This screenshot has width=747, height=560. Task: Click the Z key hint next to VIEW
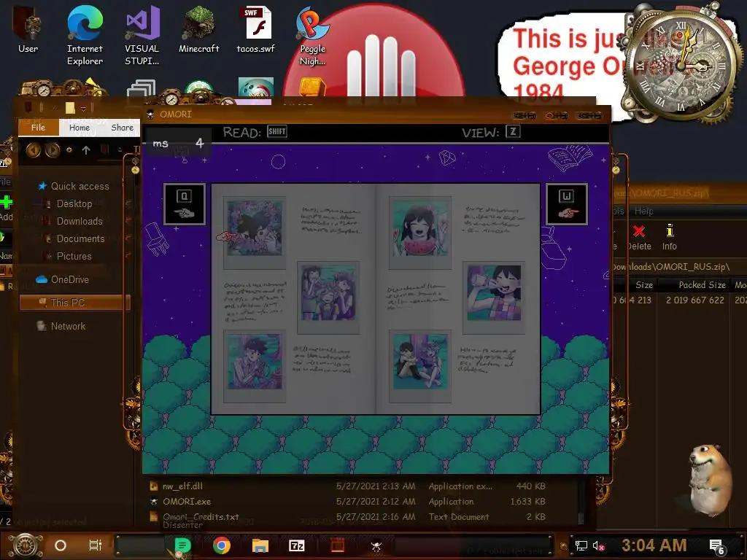(x=513, y=131)
